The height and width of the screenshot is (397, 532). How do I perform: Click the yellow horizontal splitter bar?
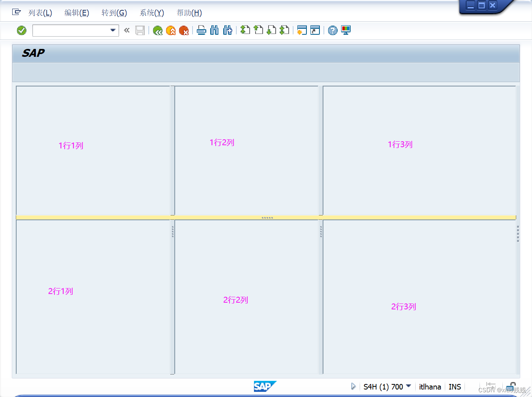tap(266, 217)
